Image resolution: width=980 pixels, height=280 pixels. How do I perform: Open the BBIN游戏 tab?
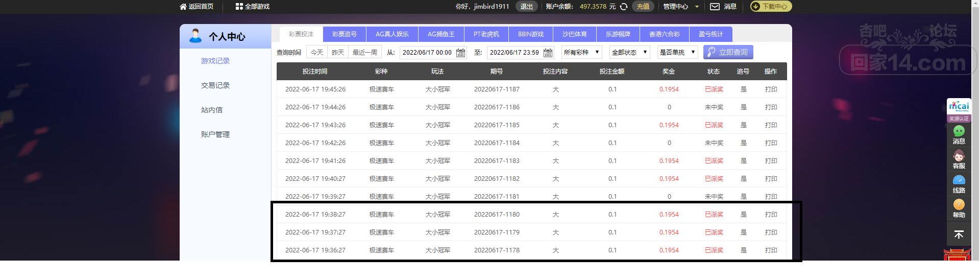(x=531, y=34)
